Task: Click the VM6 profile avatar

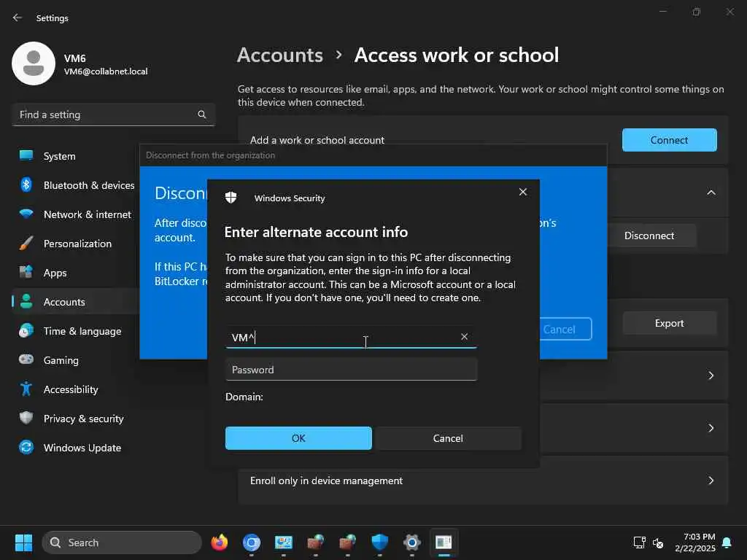Action: (34, 64)
